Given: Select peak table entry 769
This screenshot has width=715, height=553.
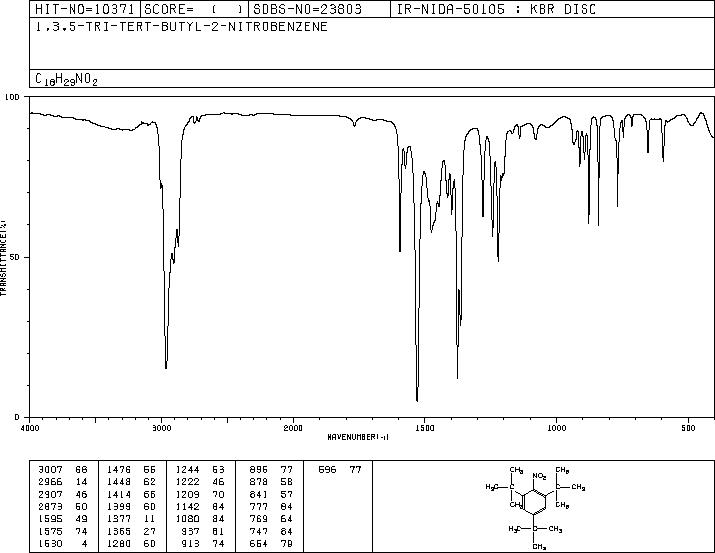Looking at the screenshot, I should [259, 519].
